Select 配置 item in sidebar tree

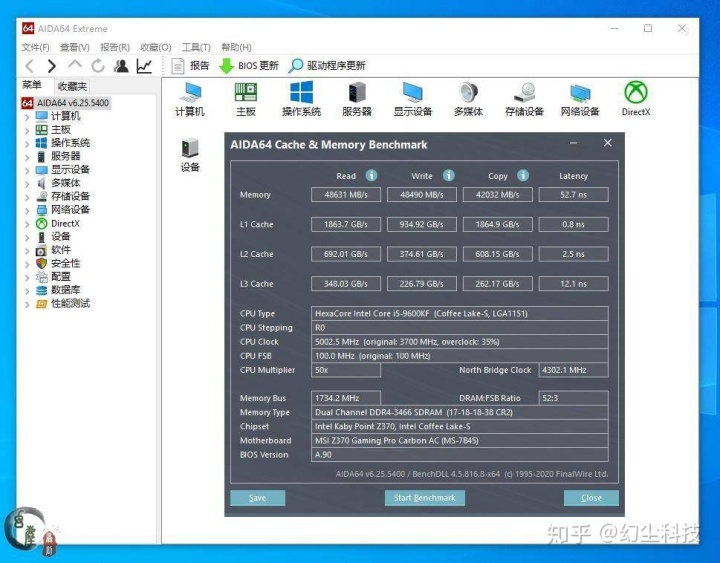point(54,276)
